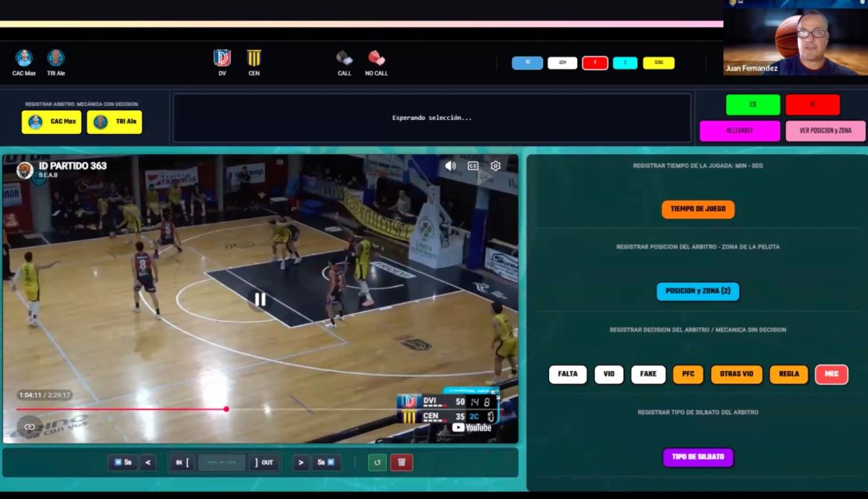The image size is (868, 499).
Task: Mute the video with the speaker icon
Action: click(450, 165)
